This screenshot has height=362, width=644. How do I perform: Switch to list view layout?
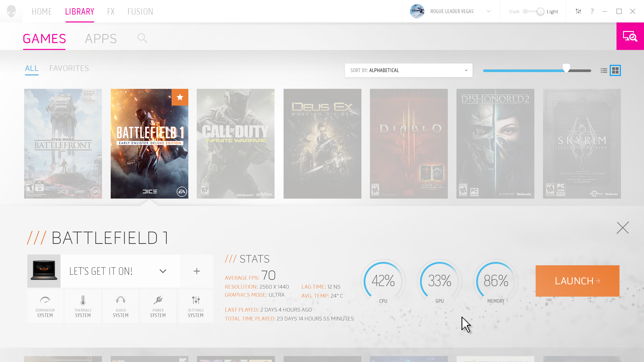(x=604, y=70)
